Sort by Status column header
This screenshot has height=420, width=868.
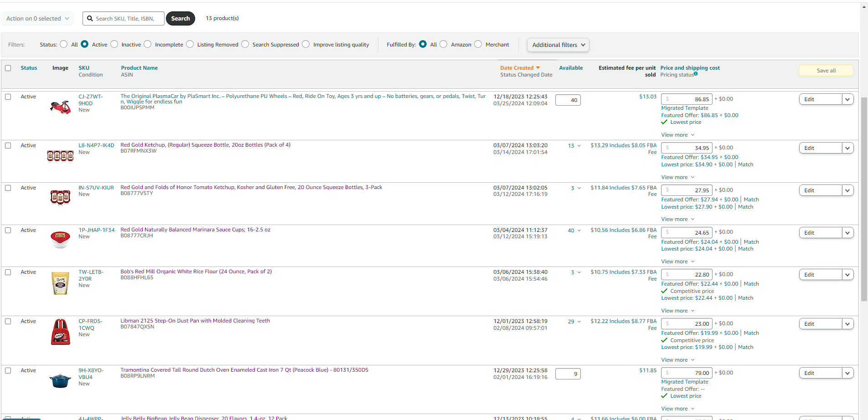click(x=29, y=68)
